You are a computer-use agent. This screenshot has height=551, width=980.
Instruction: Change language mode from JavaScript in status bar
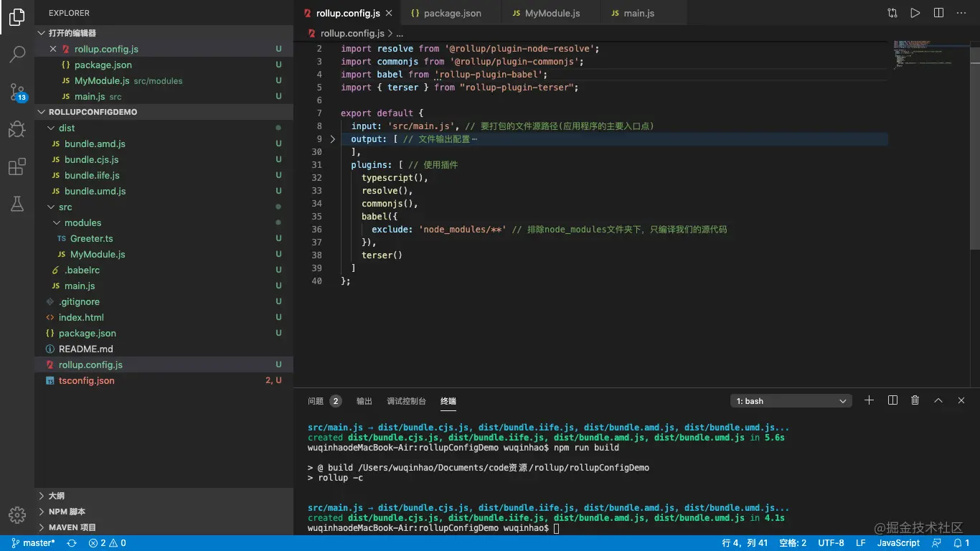(x=898, y=543)
